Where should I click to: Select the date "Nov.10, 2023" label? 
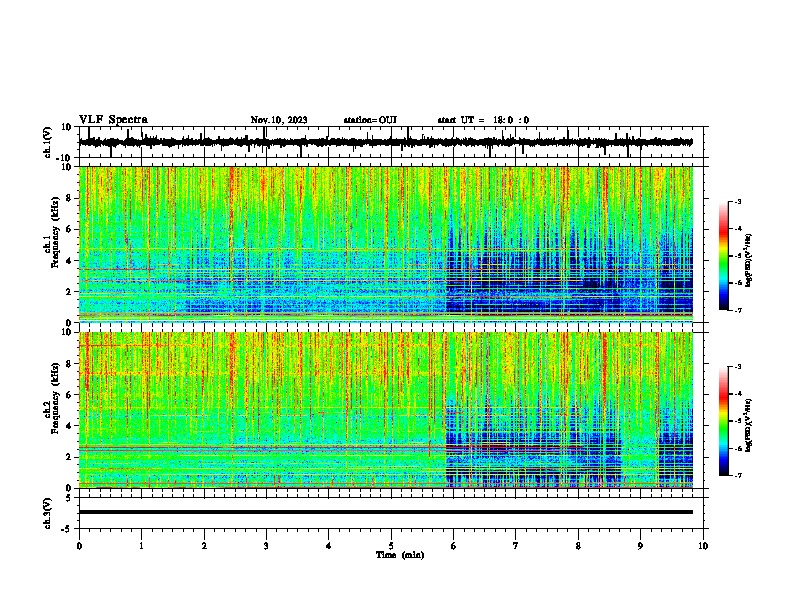(x=279, y=120)
